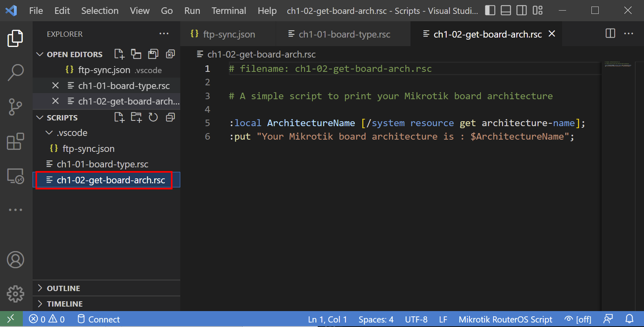Click Connect in the status bar
Screen dimensions: 644x327
point(99,319)
